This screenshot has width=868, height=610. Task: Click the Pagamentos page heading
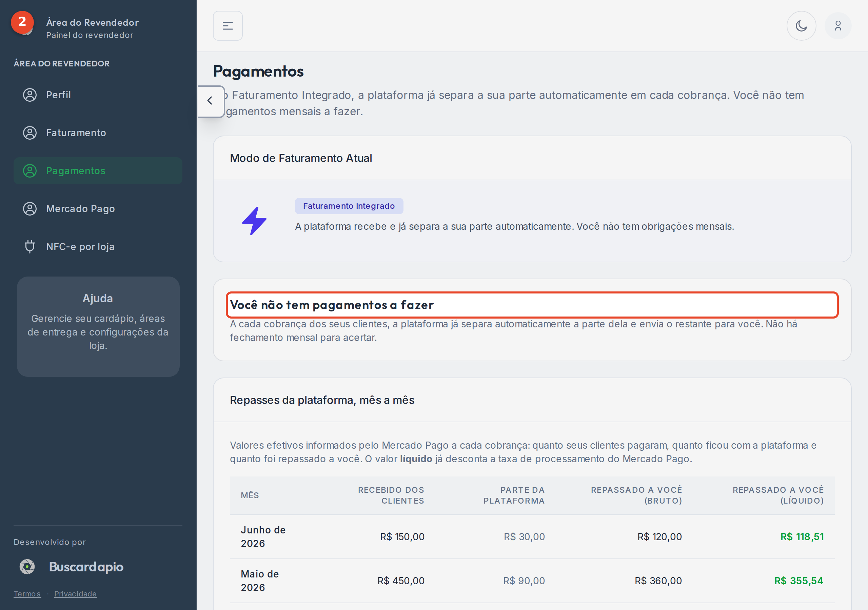(x=258, y=72)
